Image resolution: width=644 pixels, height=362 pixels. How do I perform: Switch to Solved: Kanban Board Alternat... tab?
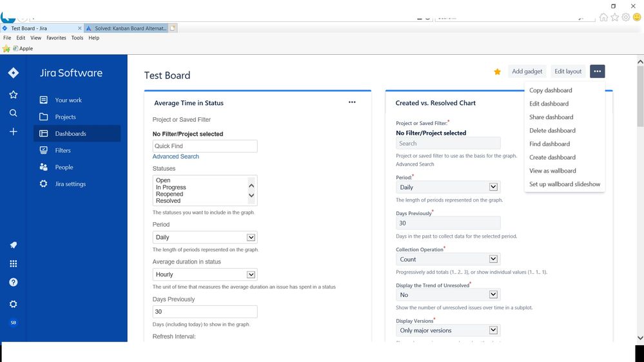[x=126, y=28]
